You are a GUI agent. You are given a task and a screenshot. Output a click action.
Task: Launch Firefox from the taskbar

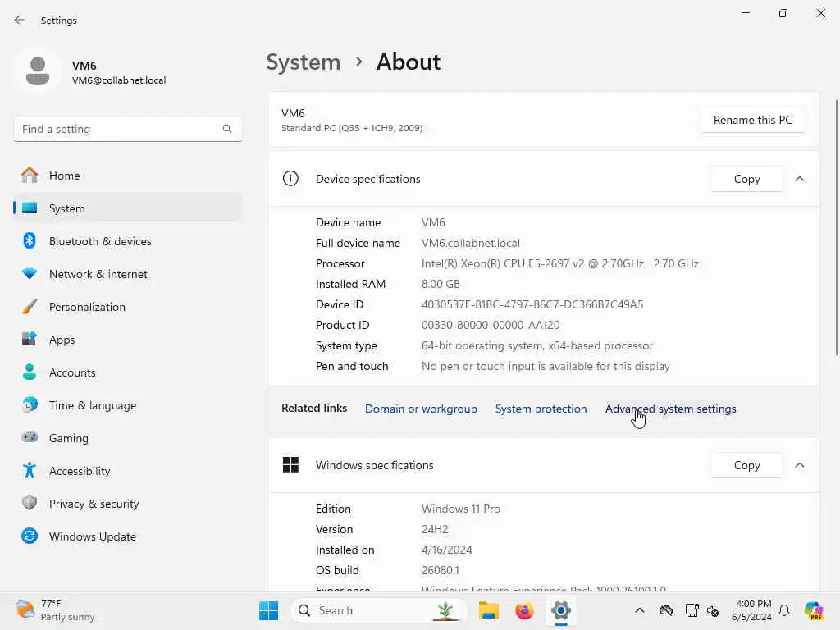pyautogui.click(x=524, y=610)
